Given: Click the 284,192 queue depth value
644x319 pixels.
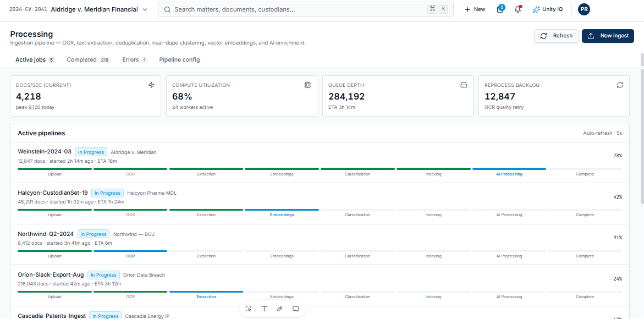Looking at the screenshot, I should 346,96.
